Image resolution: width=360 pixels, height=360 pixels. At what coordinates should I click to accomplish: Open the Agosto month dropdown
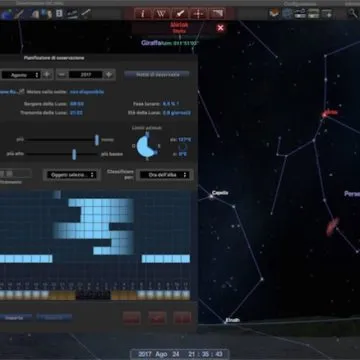click(x=21, y=75)
